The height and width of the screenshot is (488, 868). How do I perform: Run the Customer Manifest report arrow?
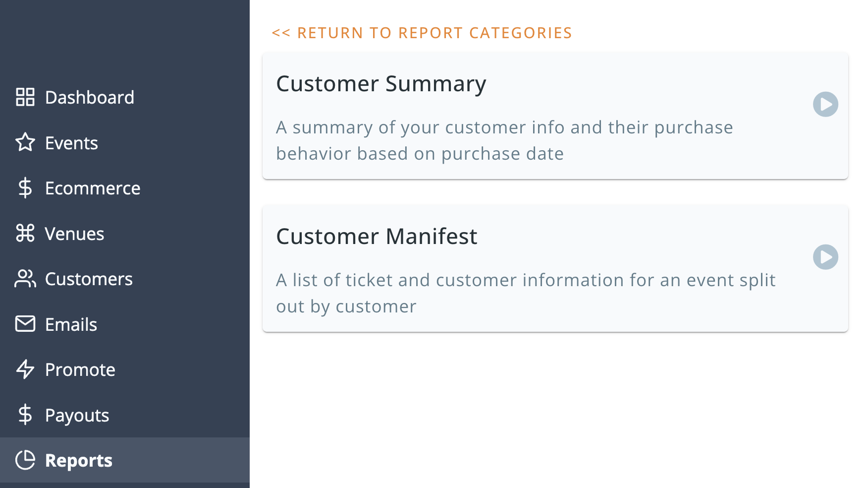(x=825, y=257)
